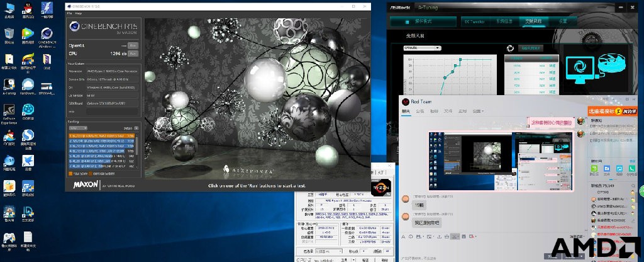Click the 验证 button in CPU-Z
Viewport: 644px width, 262px height.
click(x=365, y=260)
